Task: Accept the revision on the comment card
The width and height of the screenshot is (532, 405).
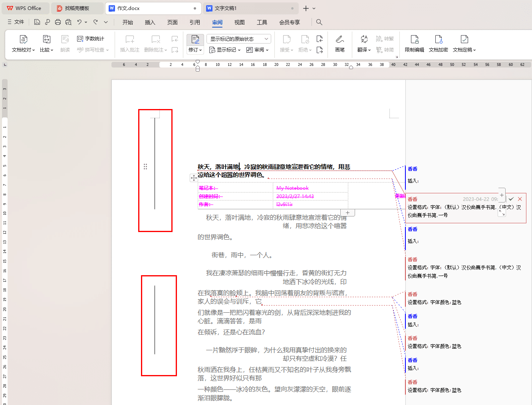Action: (511, 199)
